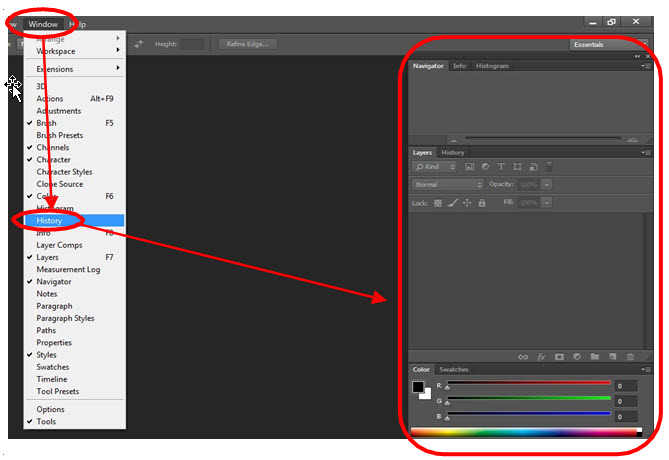Click the lock image pixels brush icon
The height and width of the screenshot is (460, 669).
(x=452, y=203)
